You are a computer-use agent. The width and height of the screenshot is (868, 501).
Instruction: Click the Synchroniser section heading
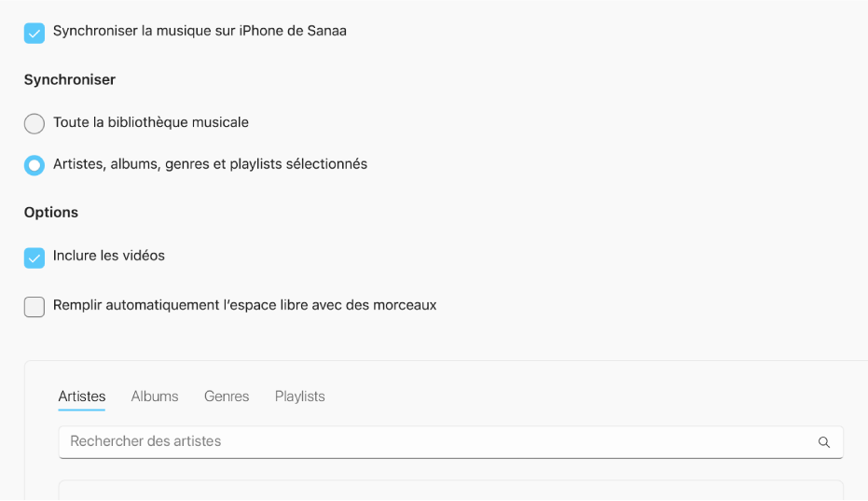click(70, 80)
